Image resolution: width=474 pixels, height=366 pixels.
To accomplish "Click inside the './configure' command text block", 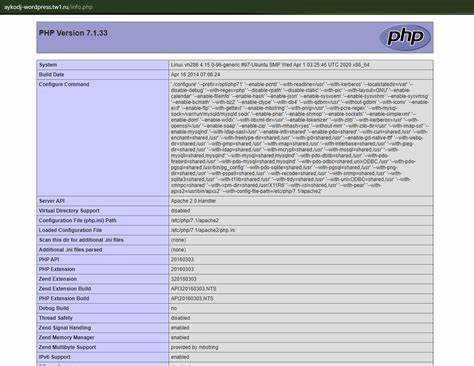I will pos(299,138).
